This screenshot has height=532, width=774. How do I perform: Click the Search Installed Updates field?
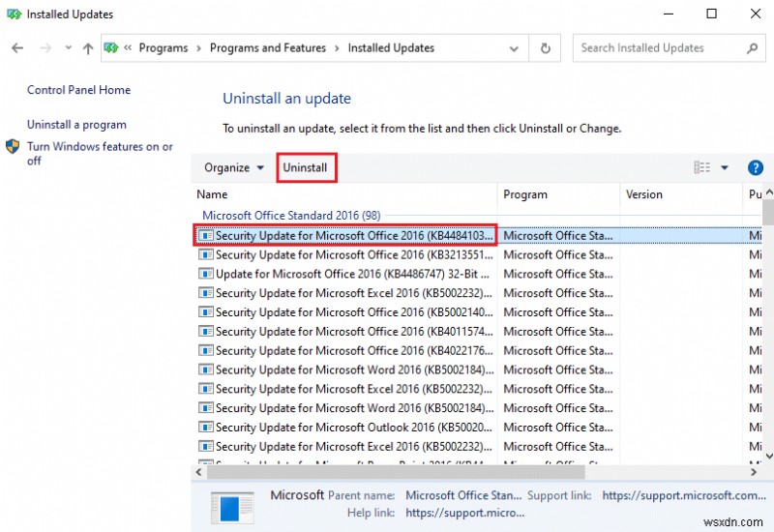coord(669,47)
